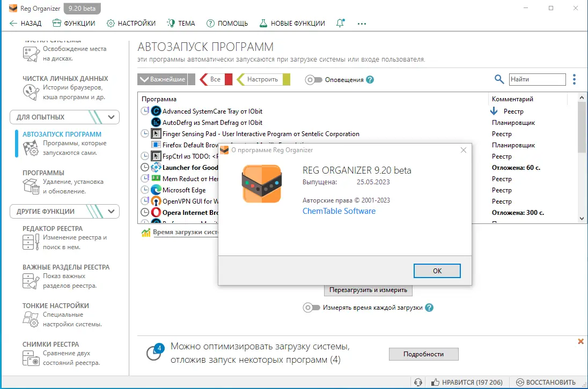Click the Программа column header
Viewport: 588px width, 389px height.
click(x=159, y=99)
